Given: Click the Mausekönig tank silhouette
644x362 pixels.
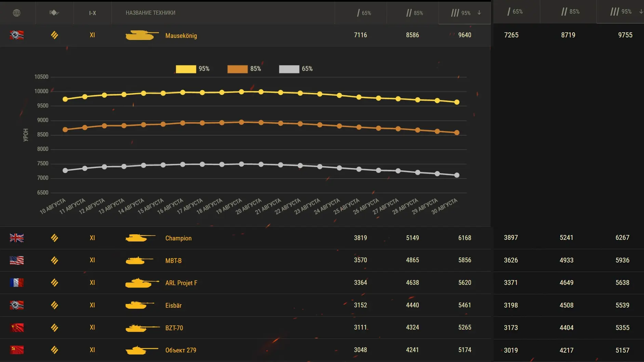Looking at the screenshot, I should click(142, 35).
